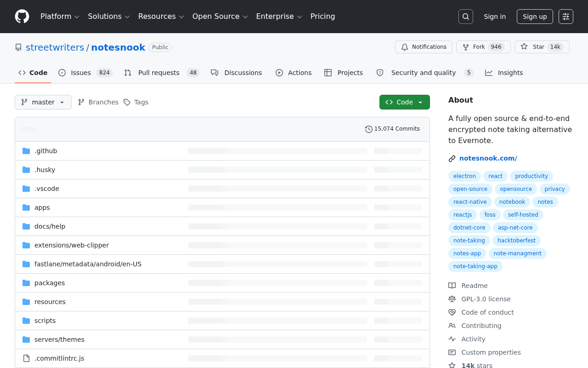
Task: Fork the notesnook repository
Action: tap(483, 47)
